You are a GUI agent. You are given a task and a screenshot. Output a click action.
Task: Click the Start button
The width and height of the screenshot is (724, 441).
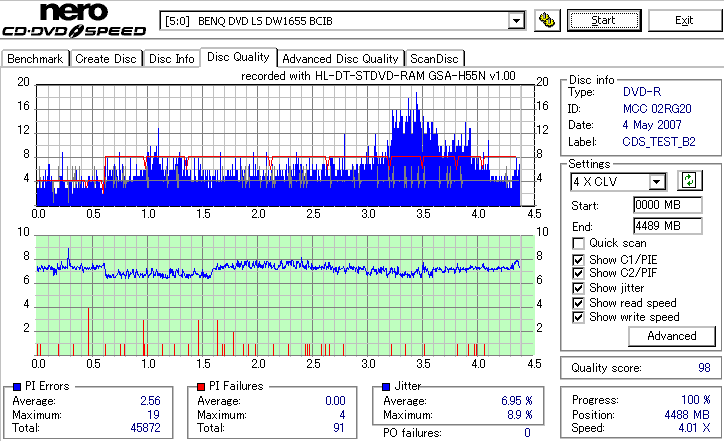(604, 20)
